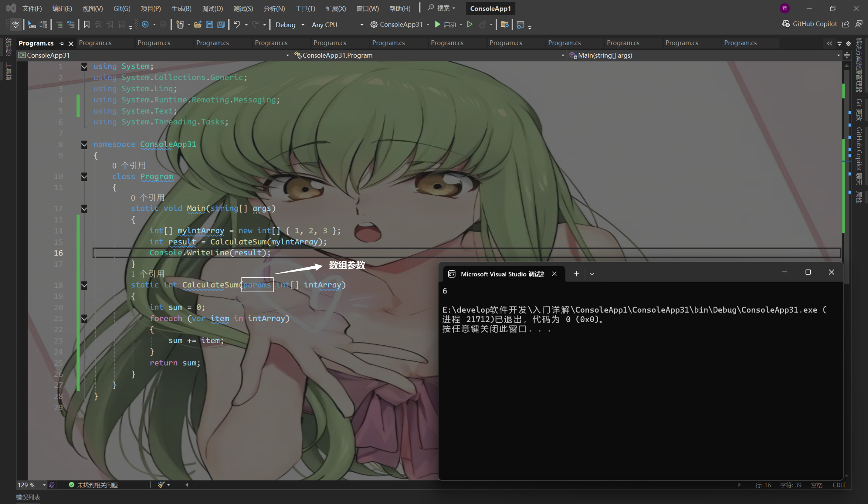Collapse the namespace ConsoleApp31 block

(x=84, y=145)
